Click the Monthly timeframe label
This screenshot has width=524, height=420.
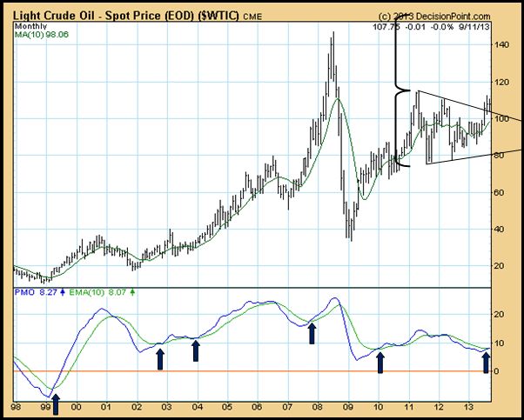coord(29,27)
